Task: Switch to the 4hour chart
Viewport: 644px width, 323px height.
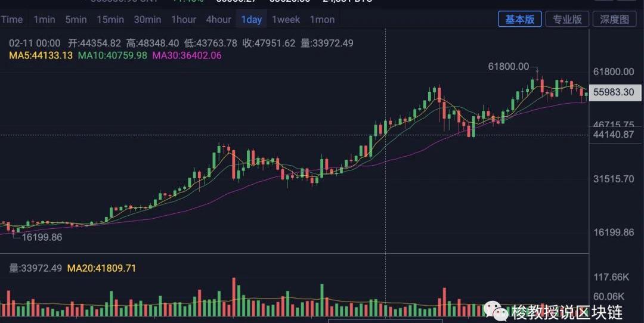Action: click(x=218, y=20)
